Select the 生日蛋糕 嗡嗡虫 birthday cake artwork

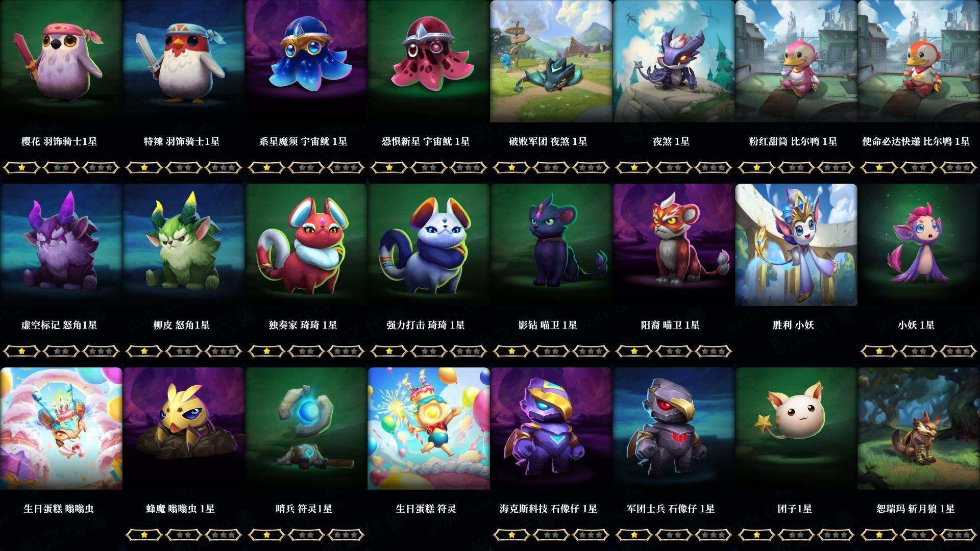[x=61, y=429]
